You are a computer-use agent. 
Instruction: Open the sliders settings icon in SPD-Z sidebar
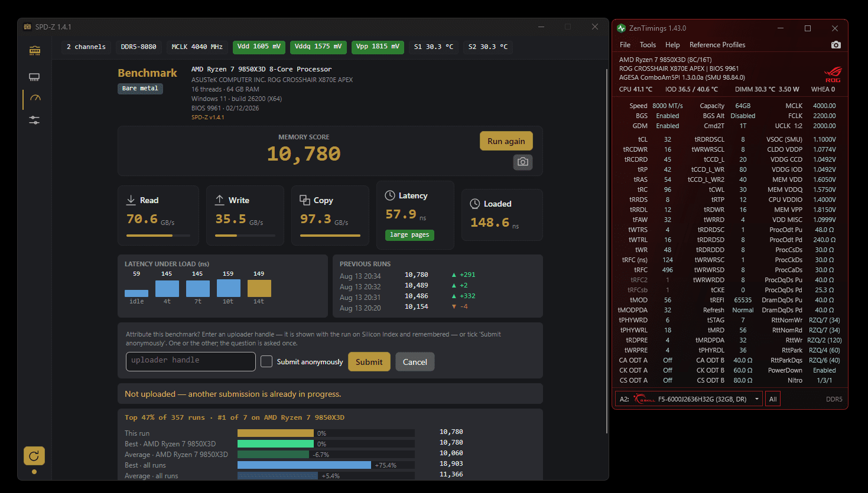pos(34,120)
